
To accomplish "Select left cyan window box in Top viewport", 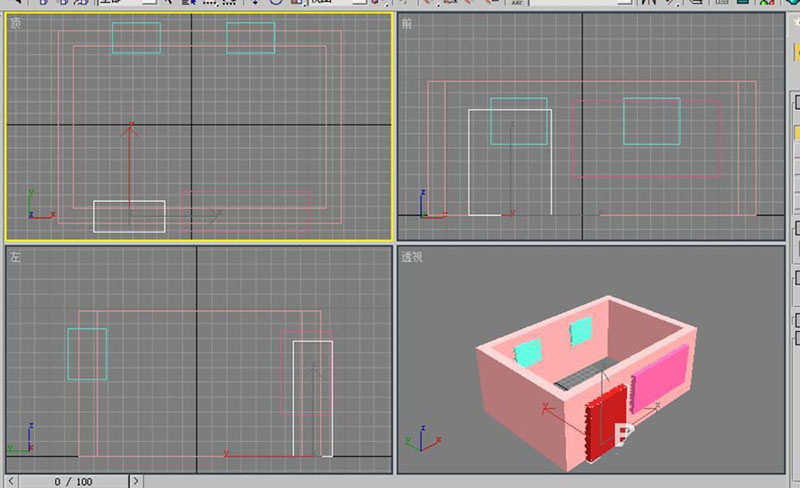I will (x=136, y=38).
